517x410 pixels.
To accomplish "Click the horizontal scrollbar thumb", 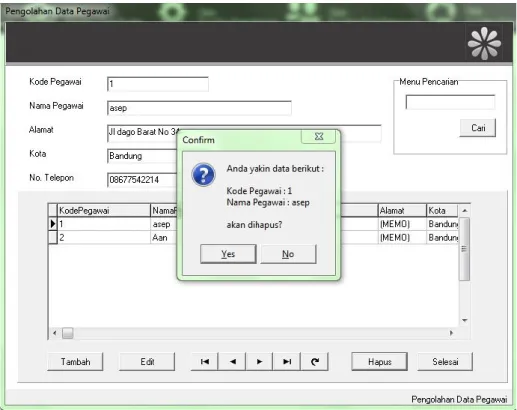I will 68,333.
